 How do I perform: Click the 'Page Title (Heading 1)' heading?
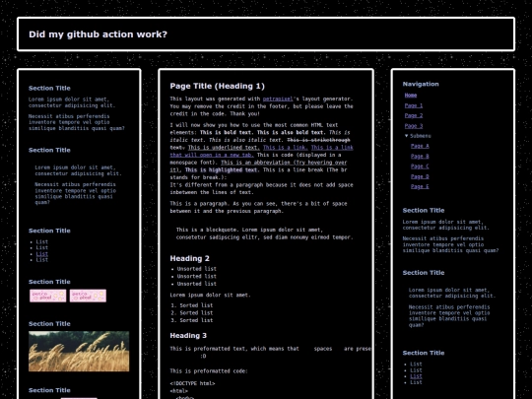[217, 86]
